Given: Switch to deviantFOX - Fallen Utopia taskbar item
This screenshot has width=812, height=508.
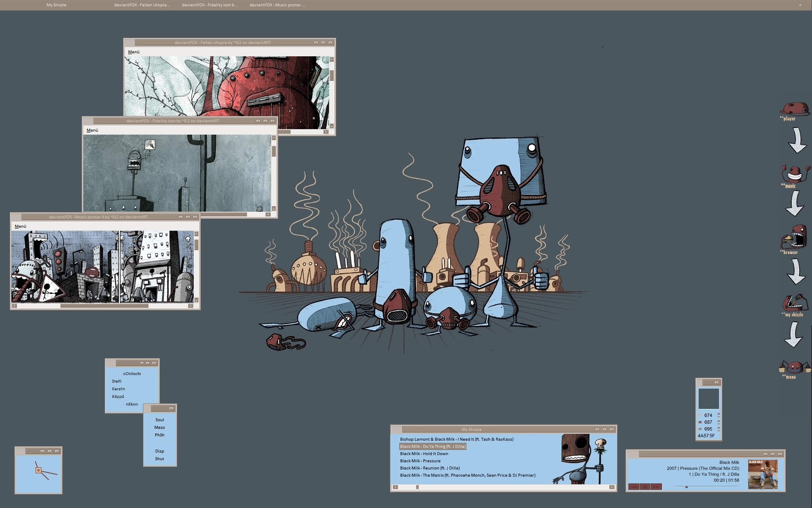Looking at the screenshot, I should click(x=142, y=5).
